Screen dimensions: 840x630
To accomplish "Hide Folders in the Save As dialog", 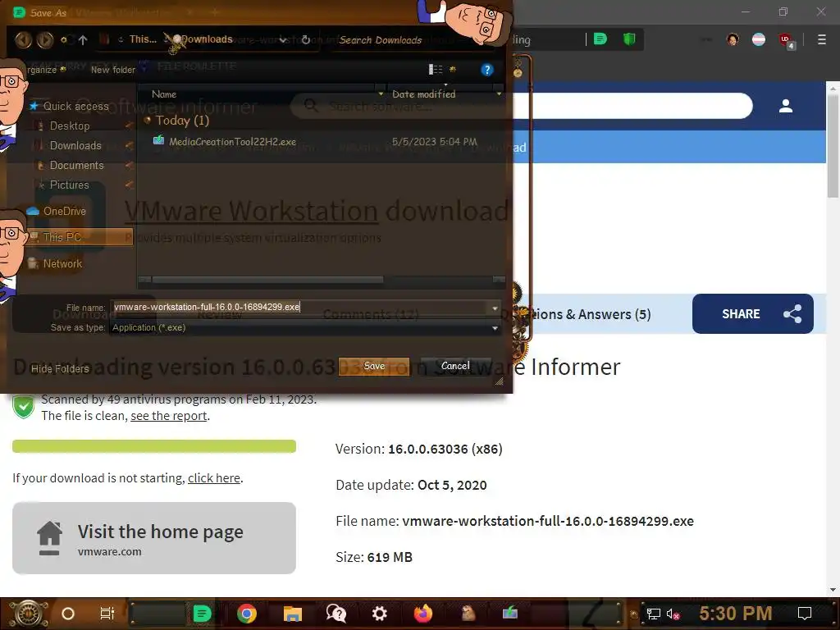I will pos(59,368).
